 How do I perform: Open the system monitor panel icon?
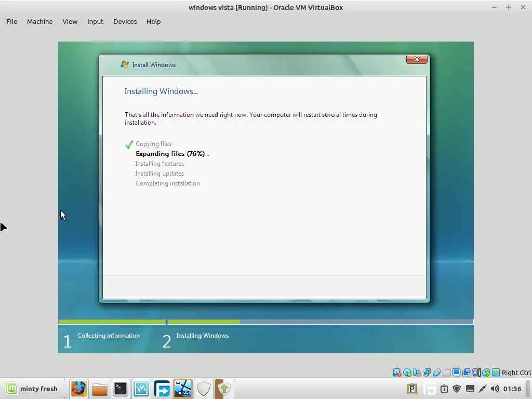click(x=141, y=389)
